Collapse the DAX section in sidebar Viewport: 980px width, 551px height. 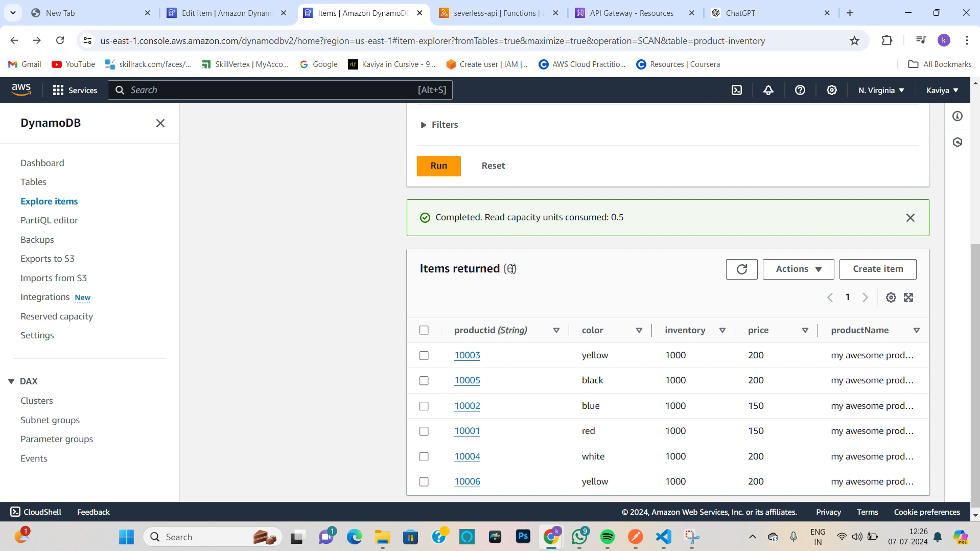tap(11, 381)
